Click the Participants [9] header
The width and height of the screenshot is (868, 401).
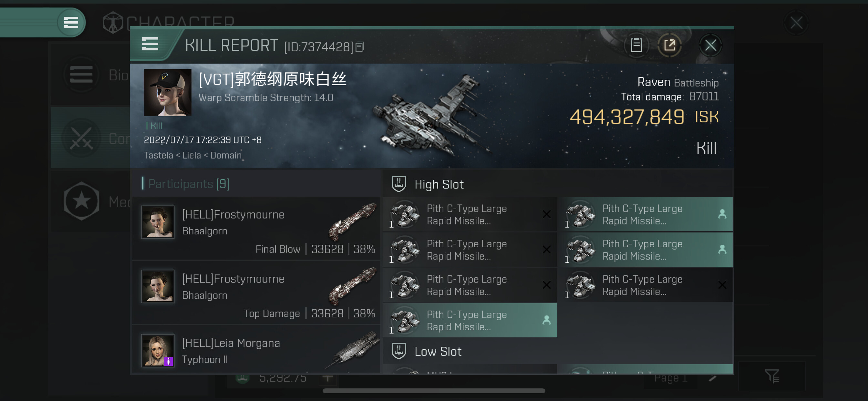click(x=188, y=184)
